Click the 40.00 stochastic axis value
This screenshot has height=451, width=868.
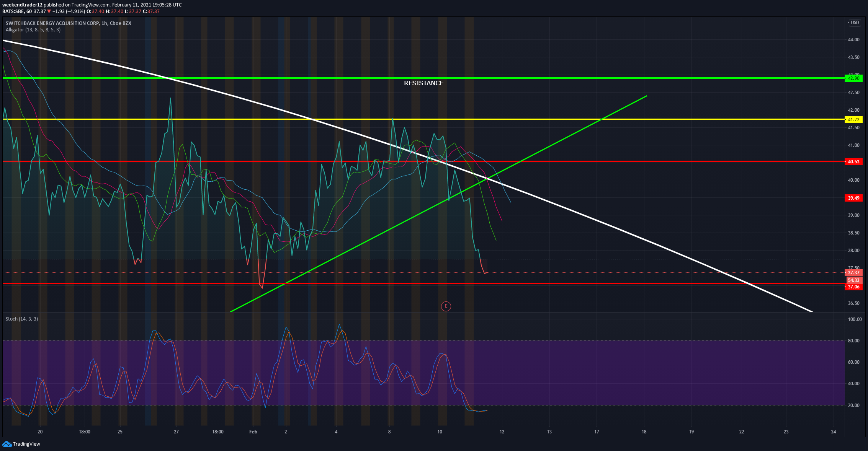[x=853, y=383]
